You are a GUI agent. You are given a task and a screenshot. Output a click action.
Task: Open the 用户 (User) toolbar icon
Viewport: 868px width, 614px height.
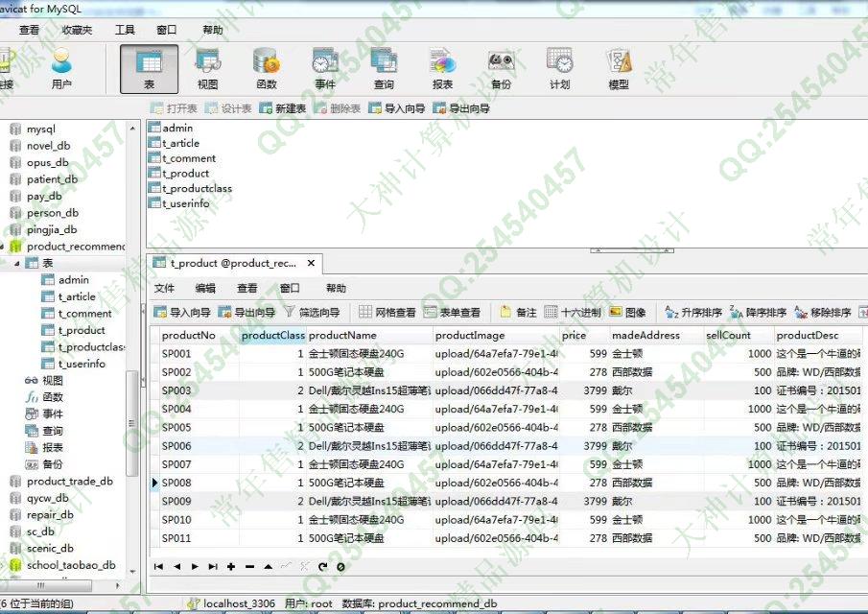pos(61,69)
